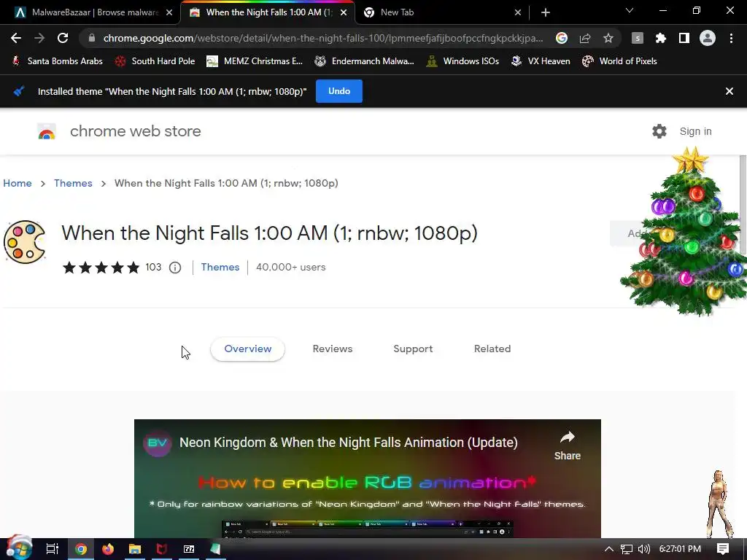Image resolution: width=747 pixels, height=560 pixels.
Task: Open Endermanch Malware bookmark
Action: 365,61
